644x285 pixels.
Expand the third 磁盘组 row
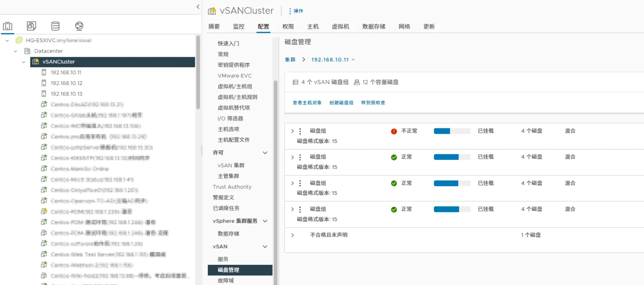[292, 183]
